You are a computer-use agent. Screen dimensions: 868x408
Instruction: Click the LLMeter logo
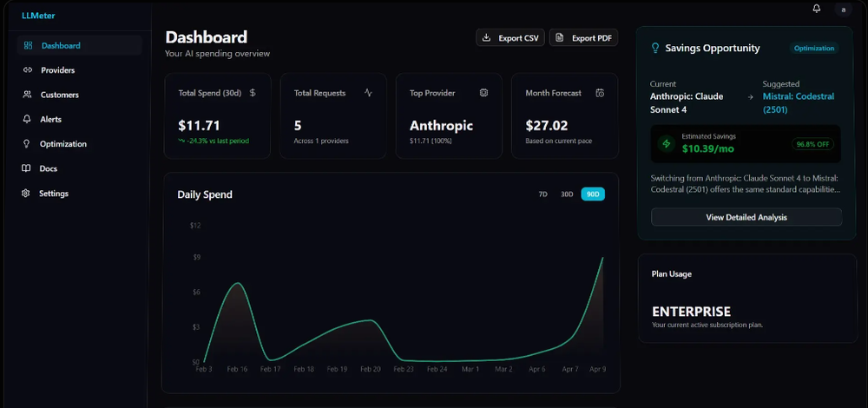click(38, 16)
